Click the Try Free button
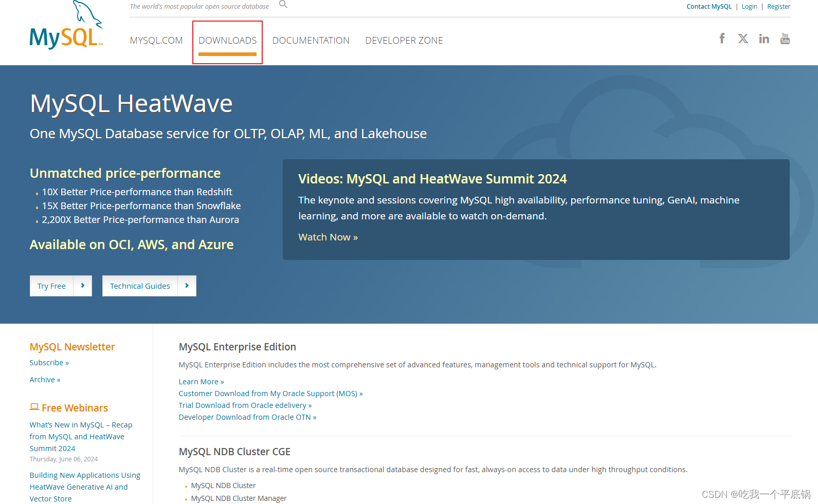This screenshot has width=818, height=504. pos(51,286)
